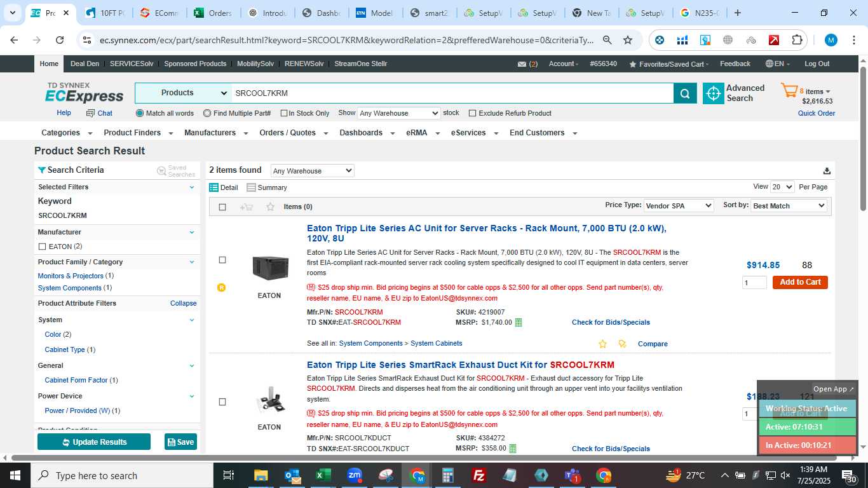Click the Quick Order link
The height and width of the screenshot is (488, 868).
(817, 113)
